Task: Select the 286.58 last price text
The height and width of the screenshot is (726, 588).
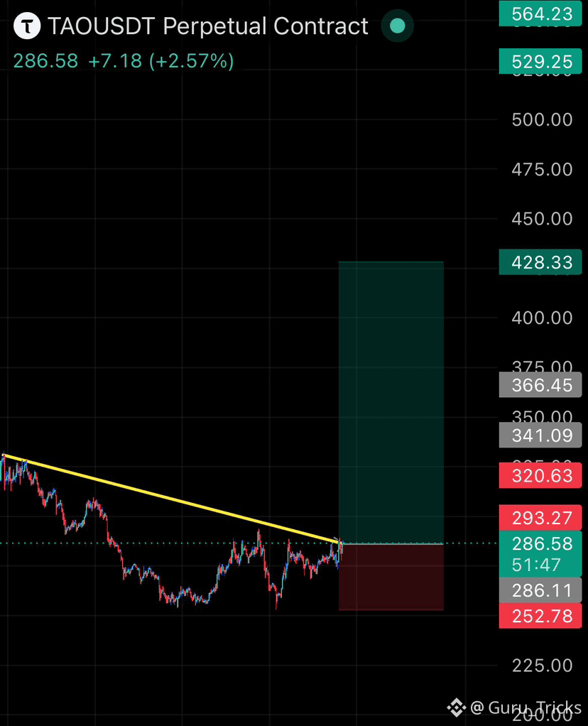Action: click(x=45, y=61)
